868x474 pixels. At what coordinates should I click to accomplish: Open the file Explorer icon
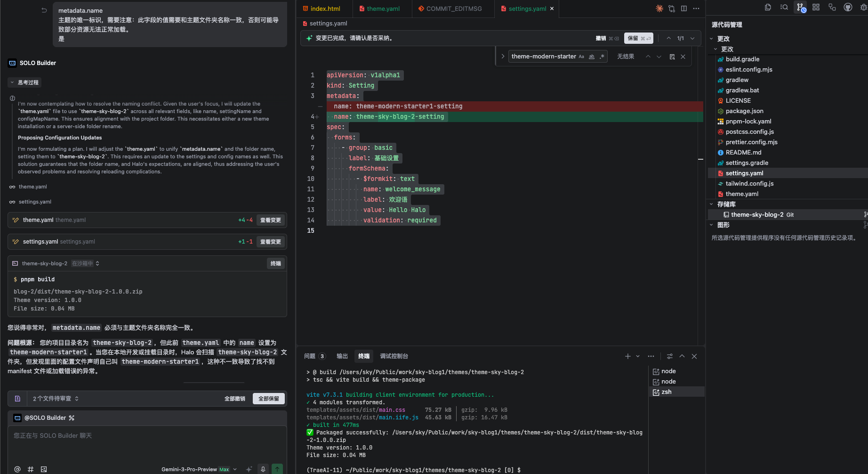pos(768,8)
